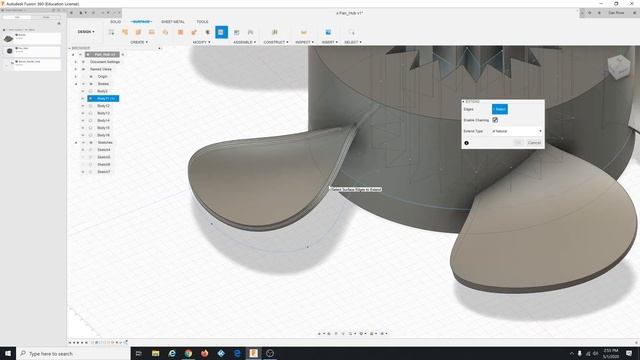This screenshot has width=640, height=360.
Task: Click the Measure icon above INSPECT
Action: click(304, 32)
